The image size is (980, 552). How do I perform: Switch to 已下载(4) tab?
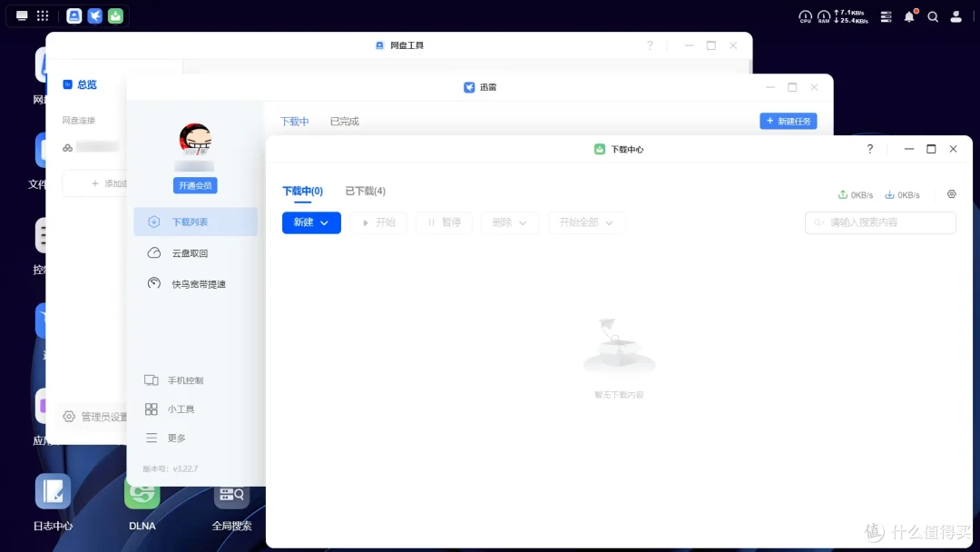click(x=366, y=192)
